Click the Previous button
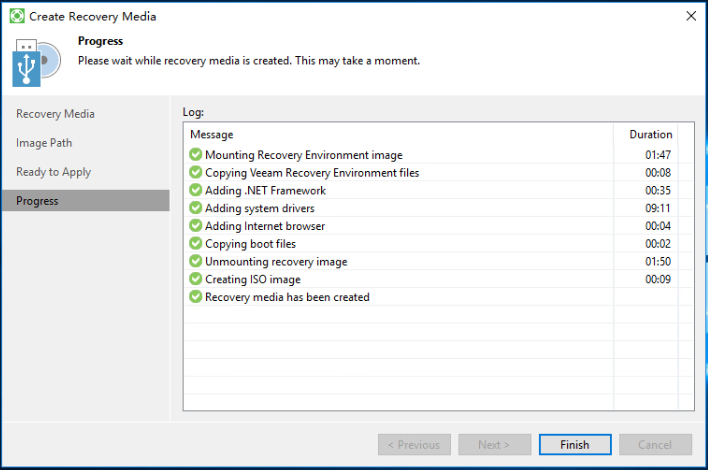708x470 pixels. coord(414,445)
